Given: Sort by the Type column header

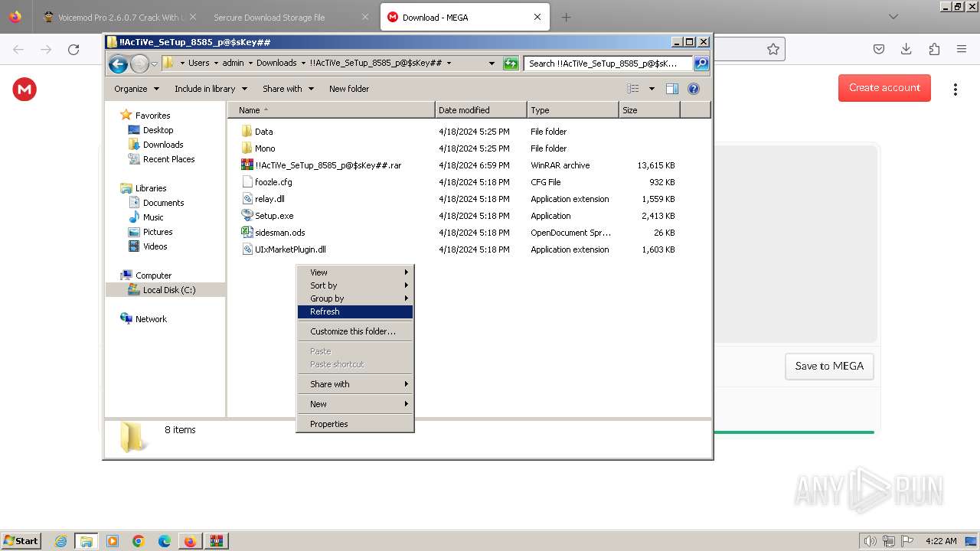Looking at the screenshot, I should pos(573,110).
